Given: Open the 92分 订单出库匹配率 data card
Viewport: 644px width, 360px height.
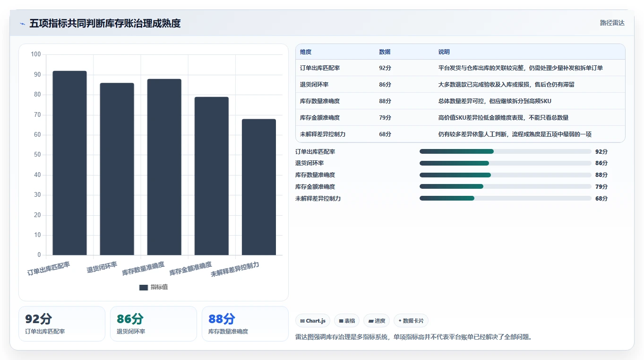Looking at the screenshot, I should [x=62, y=324].
